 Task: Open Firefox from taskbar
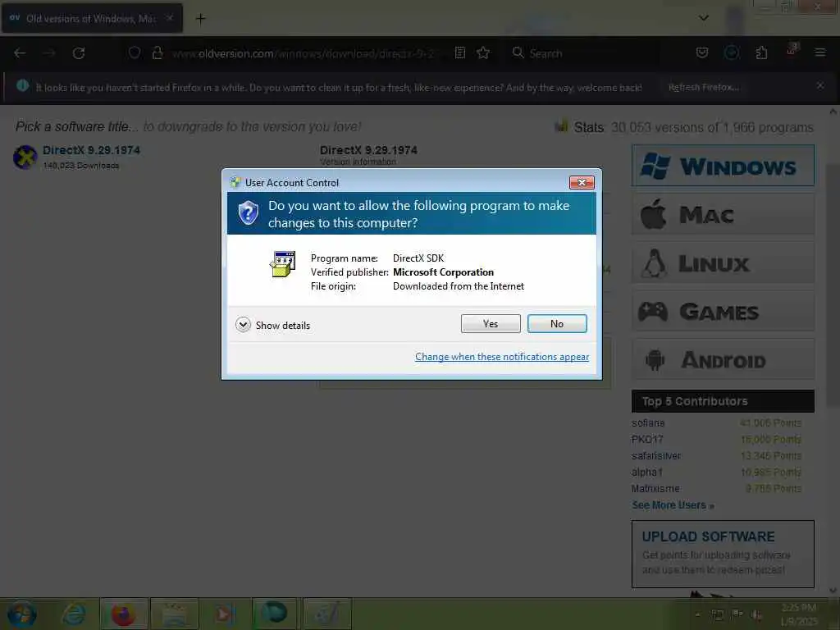tap(123, 614)
